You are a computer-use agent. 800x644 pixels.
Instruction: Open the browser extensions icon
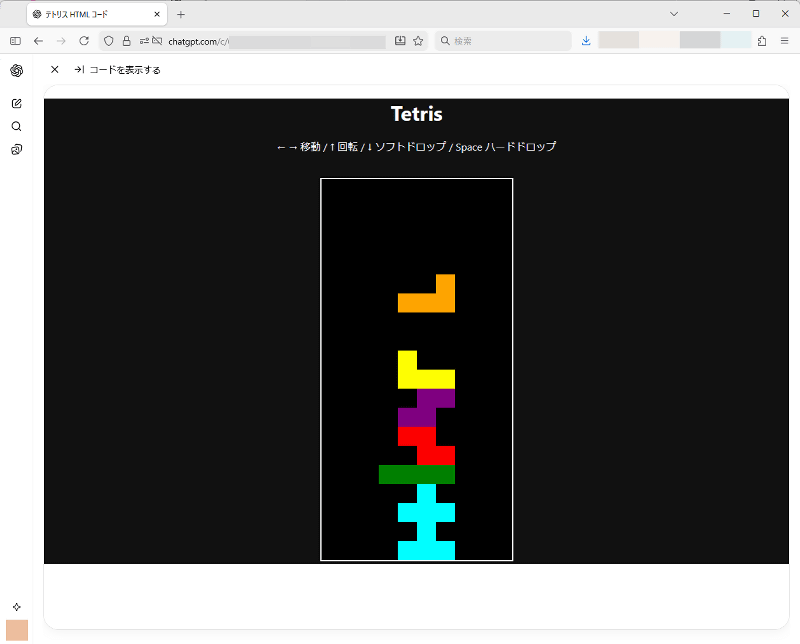coord(762,41)
